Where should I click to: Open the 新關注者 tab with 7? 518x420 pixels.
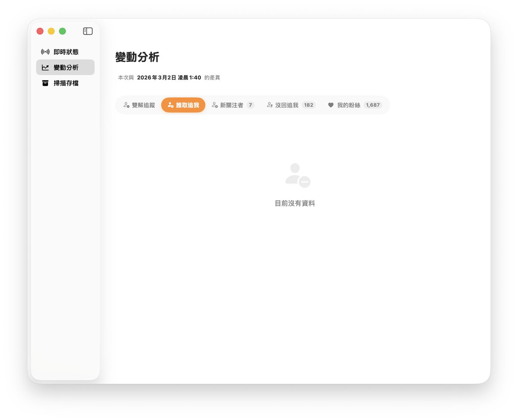tap(233, 105)
